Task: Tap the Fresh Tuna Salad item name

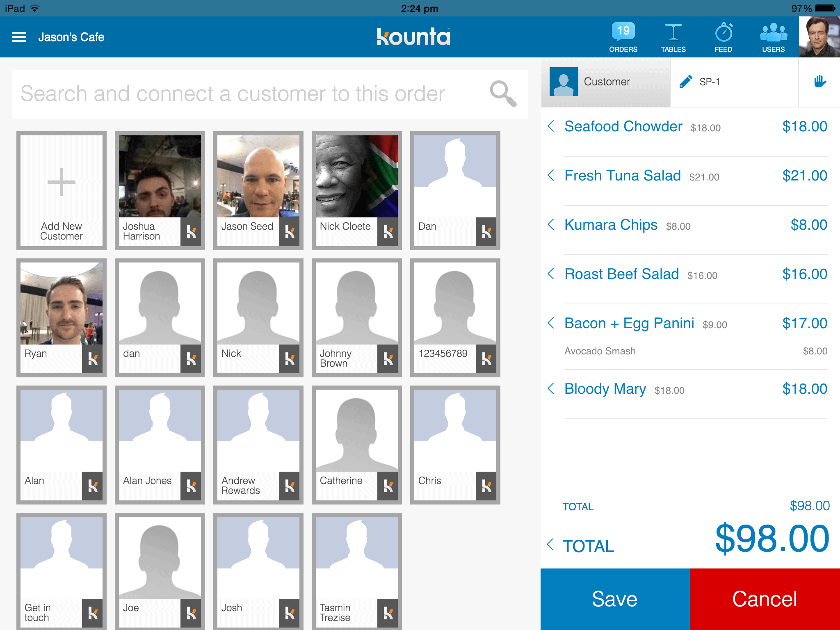Action: pyautogui.click(x=622, y=176)
